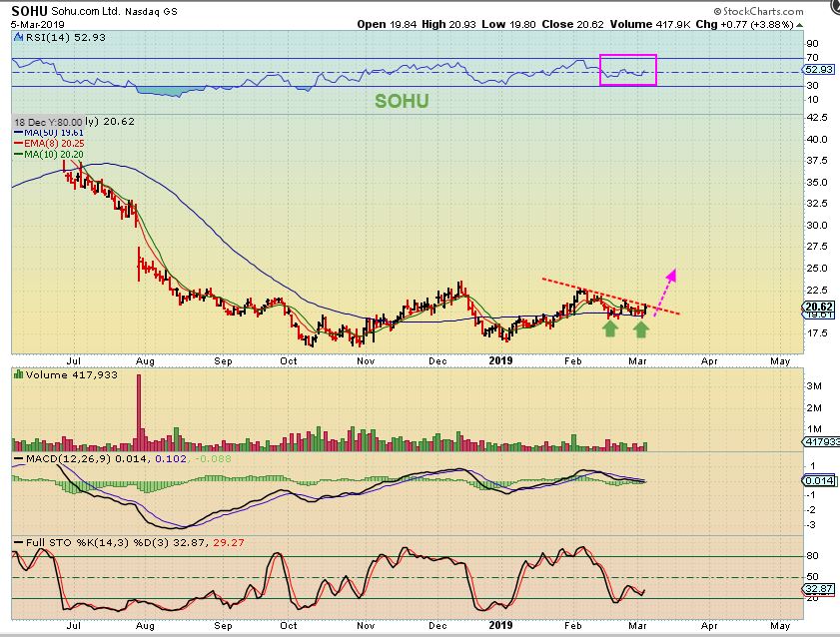This screenshot has height=637, width=840.
Task: Click the 70 level on RSI axis
Action: coord(812,57)
